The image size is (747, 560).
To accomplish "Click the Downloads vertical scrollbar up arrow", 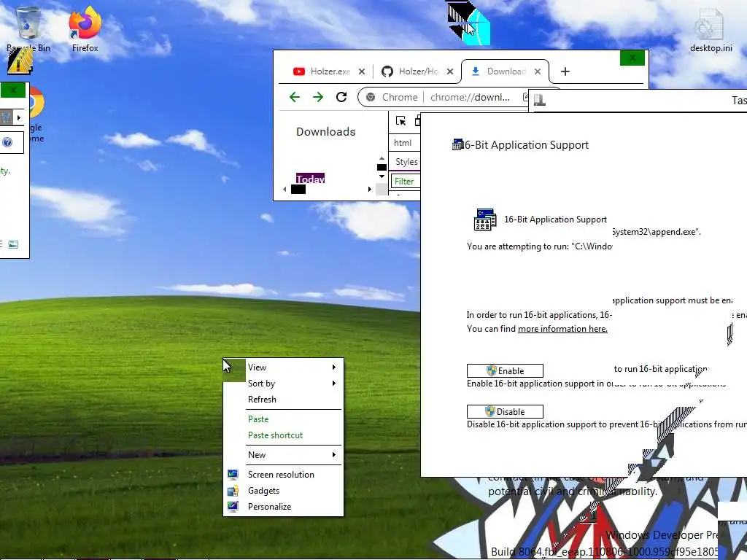I will pyautogui.click(x=382, y=158).
